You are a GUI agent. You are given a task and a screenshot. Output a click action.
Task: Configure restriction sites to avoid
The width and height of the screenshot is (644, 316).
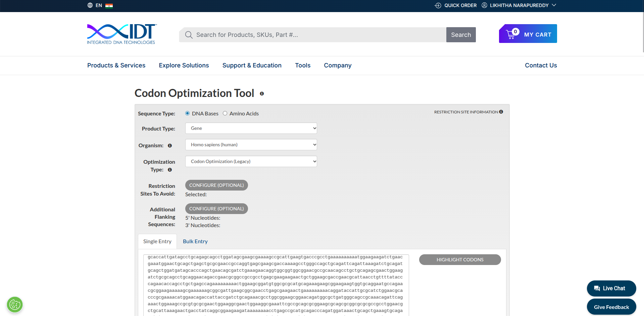(216, 185)
